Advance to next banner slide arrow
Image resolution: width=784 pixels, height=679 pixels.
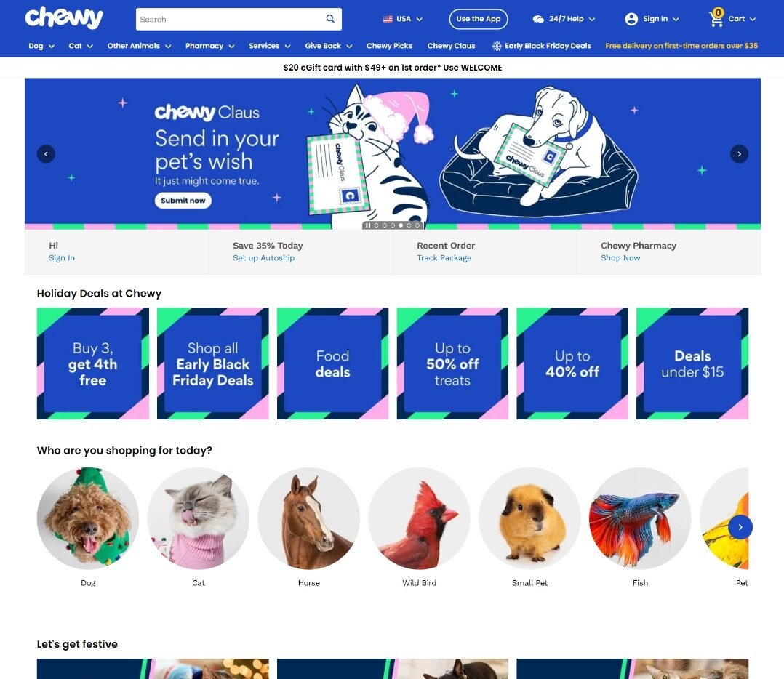[739, 154]
